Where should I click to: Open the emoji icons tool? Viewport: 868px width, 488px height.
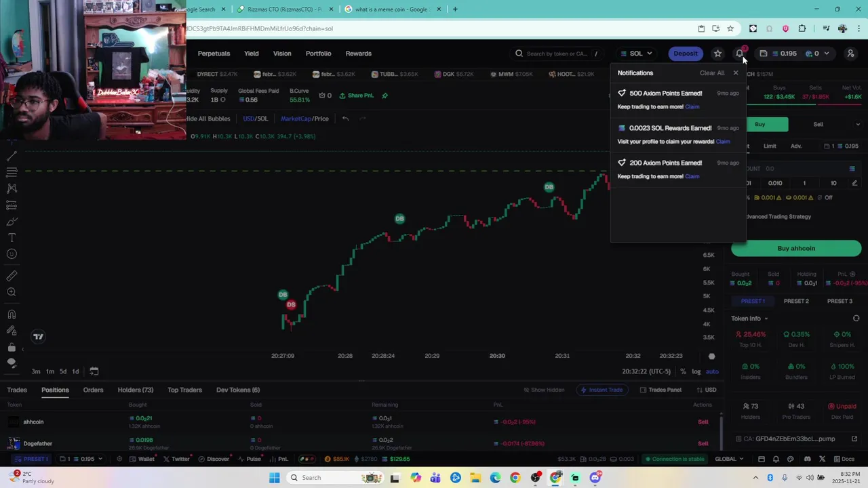12,254
